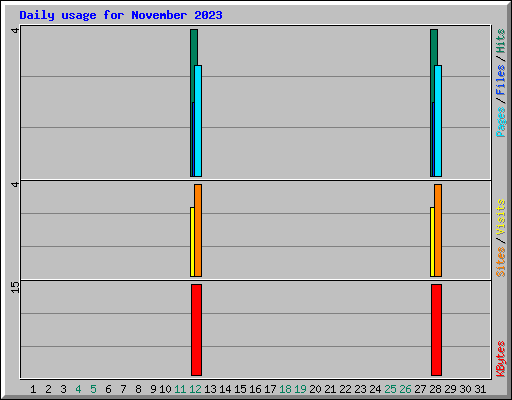Click the Sites legend label

point(500,262)
